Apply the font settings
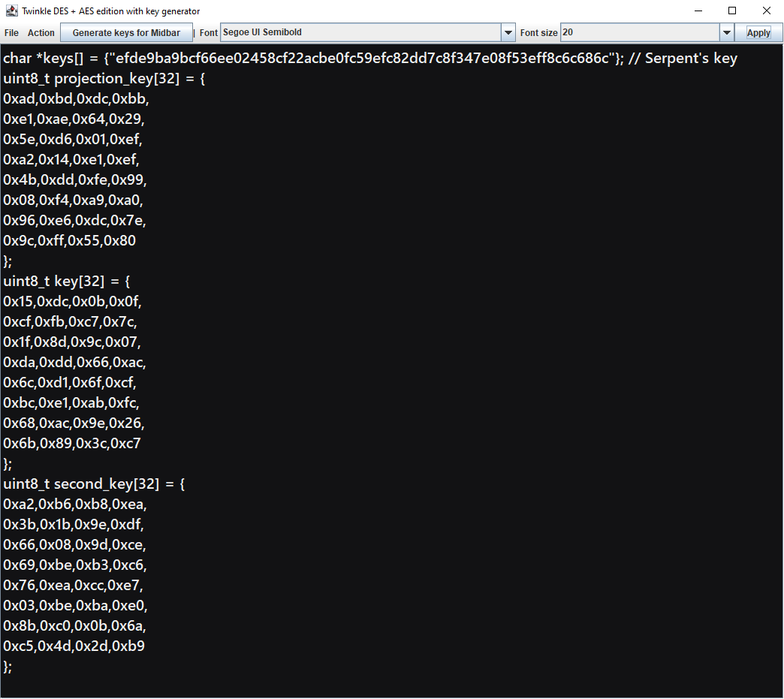This screenshot has width=784, height=699. pyautogui.click(x=758, y=33)
